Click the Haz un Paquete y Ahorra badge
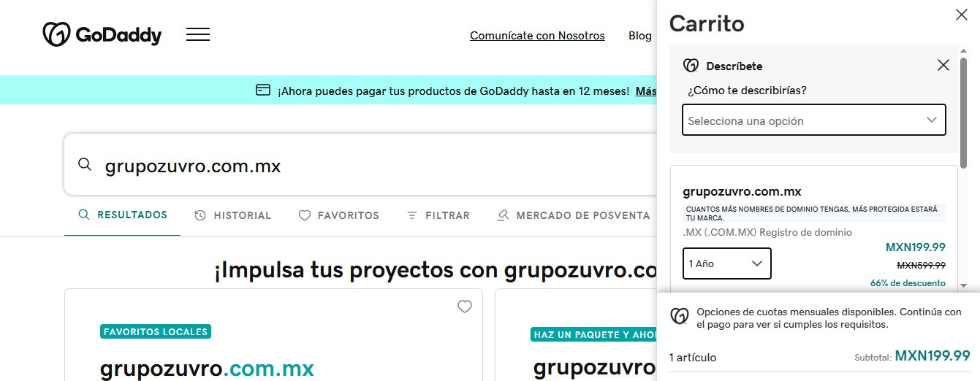 click(593, 334)
